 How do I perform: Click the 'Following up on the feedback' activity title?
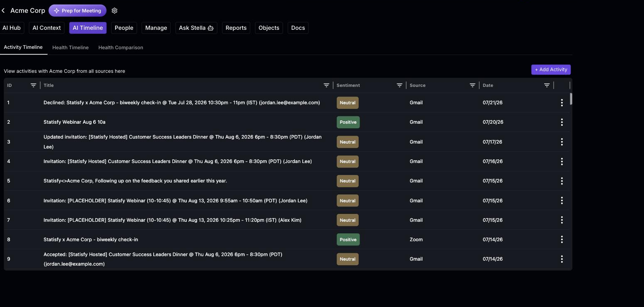click(x=135, y=181)
